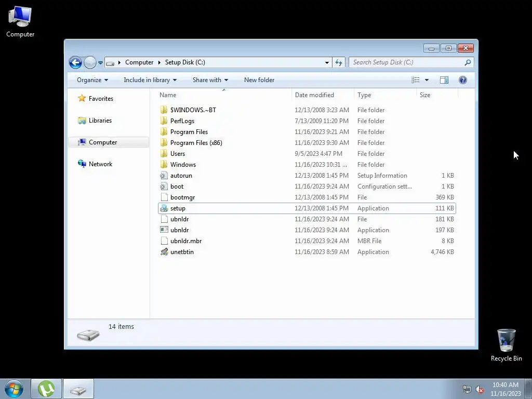The image size is (532, 399).
Task: Select the Program Files folder icon
Action: point(164,131)
